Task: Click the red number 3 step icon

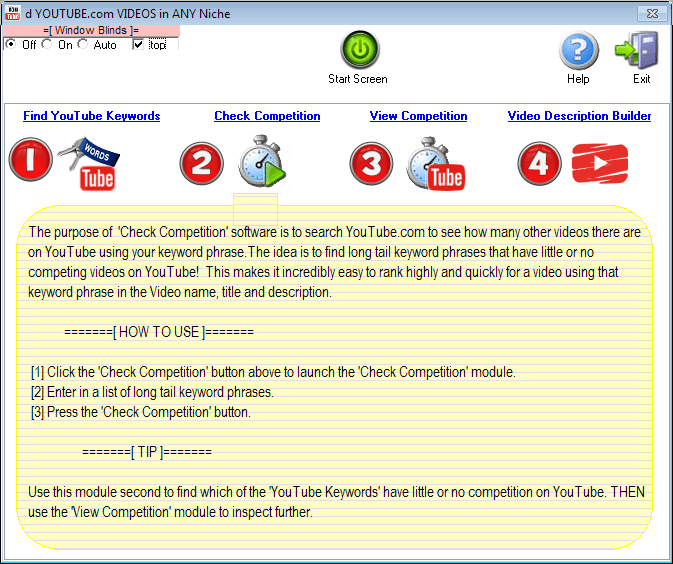Action: 371,164
